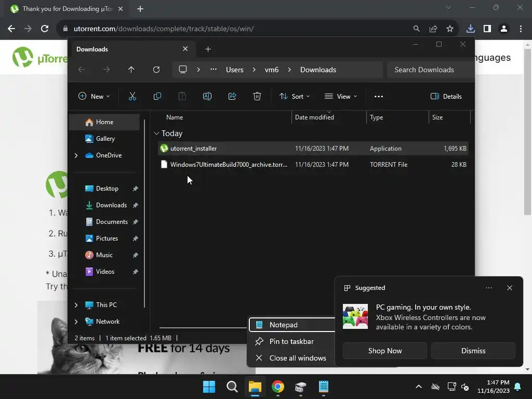532x399 pixels.
Task: Select the utorrent_installer file
Action: [313, 148]
